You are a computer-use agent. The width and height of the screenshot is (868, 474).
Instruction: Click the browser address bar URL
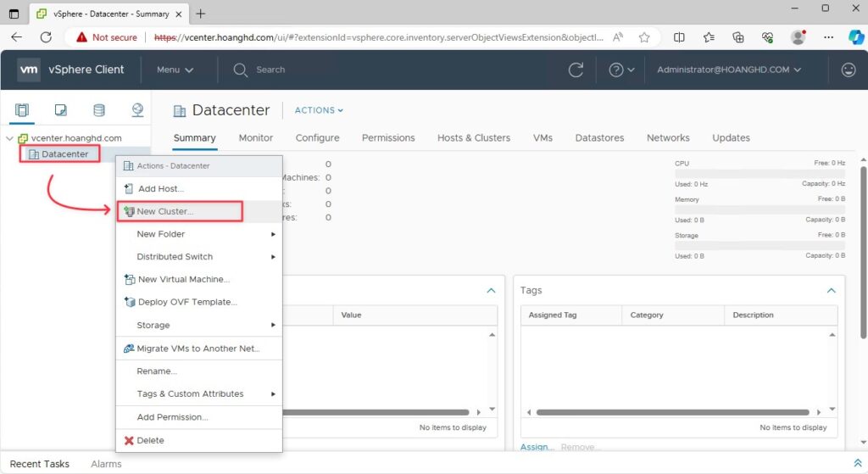[x=379, y=37]
